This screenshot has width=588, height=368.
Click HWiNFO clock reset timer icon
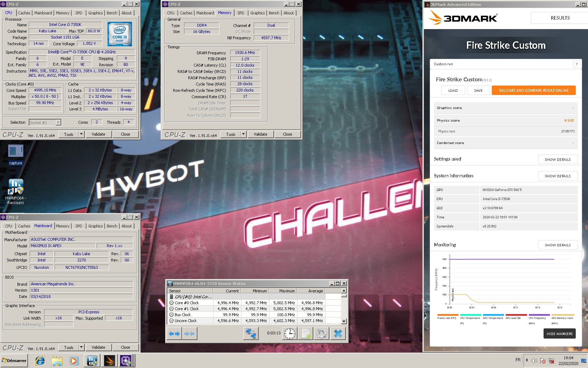point(290,333)
